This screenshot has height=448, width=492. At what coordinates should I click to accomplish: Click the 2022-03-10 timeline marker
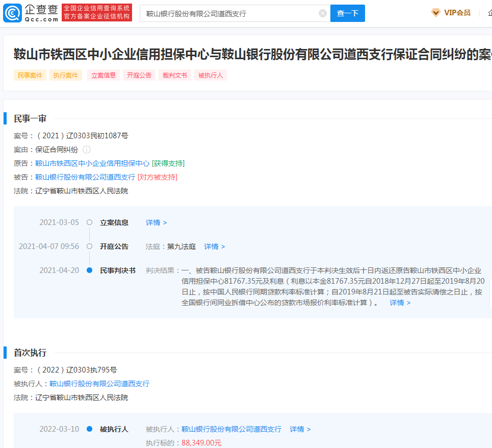pyautogui.click(x=89, y=429)
